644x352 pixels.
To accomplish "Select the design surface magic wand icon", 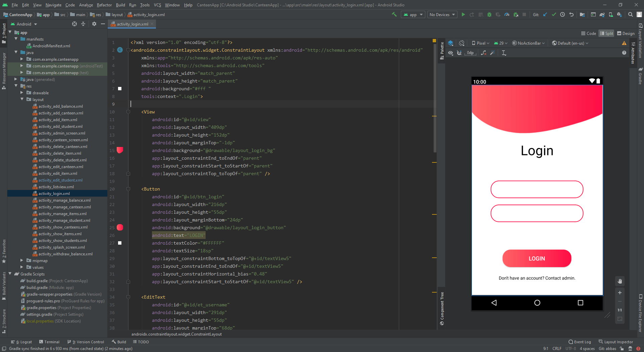I will point(492,53).
